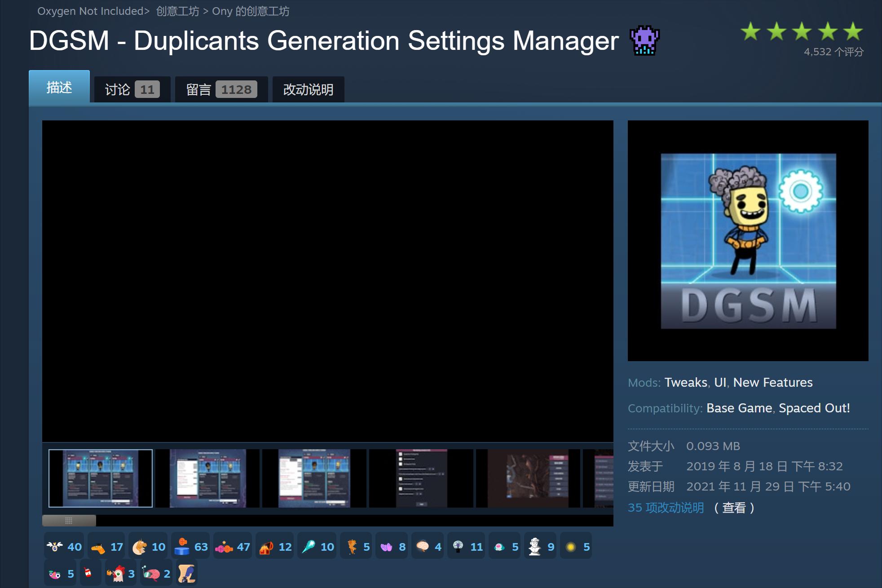Click the DGSM mod preview image
Screen dimensions: 882x588
[x=748, y=241]
